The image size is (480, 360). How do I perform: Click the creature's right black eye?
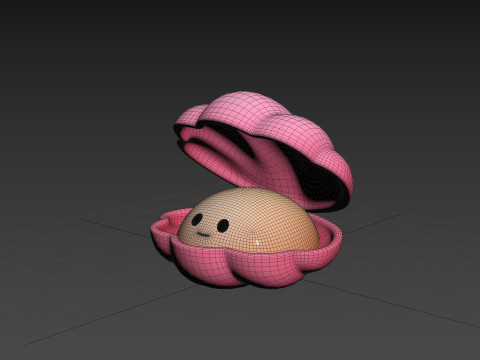coord(223,226)
